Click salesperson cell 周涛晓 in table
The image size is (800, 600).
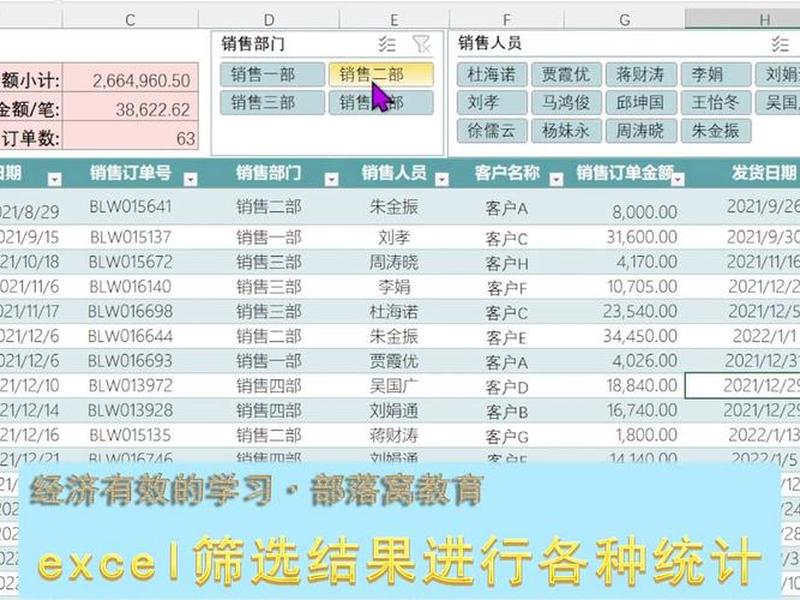coord(394,262)
